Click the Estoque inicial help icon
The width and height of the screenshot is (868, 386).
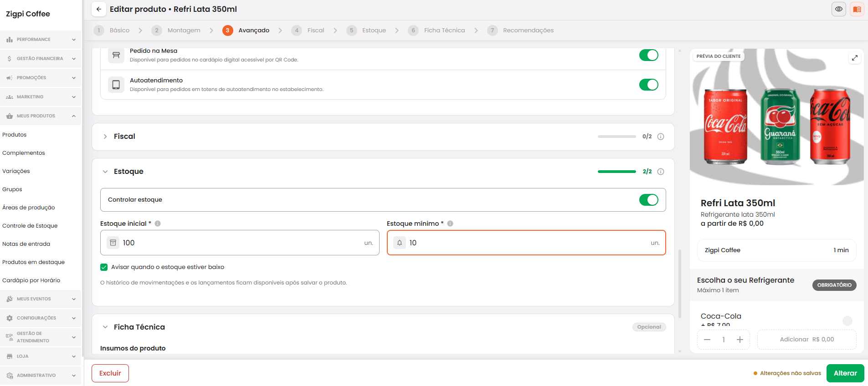(158, 223)
